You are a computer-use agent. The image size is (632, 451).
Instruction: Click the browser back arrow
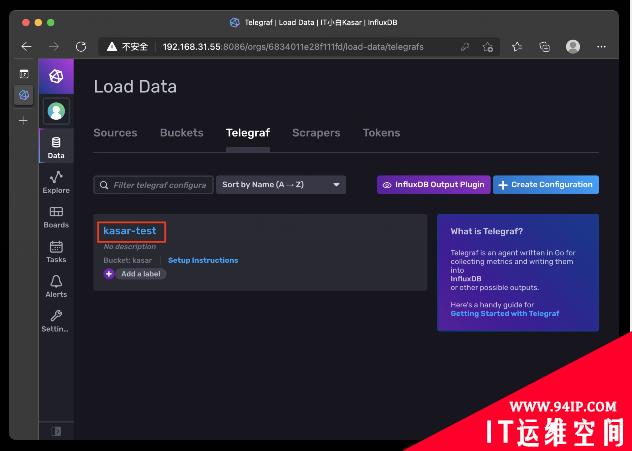pos(27,47)
